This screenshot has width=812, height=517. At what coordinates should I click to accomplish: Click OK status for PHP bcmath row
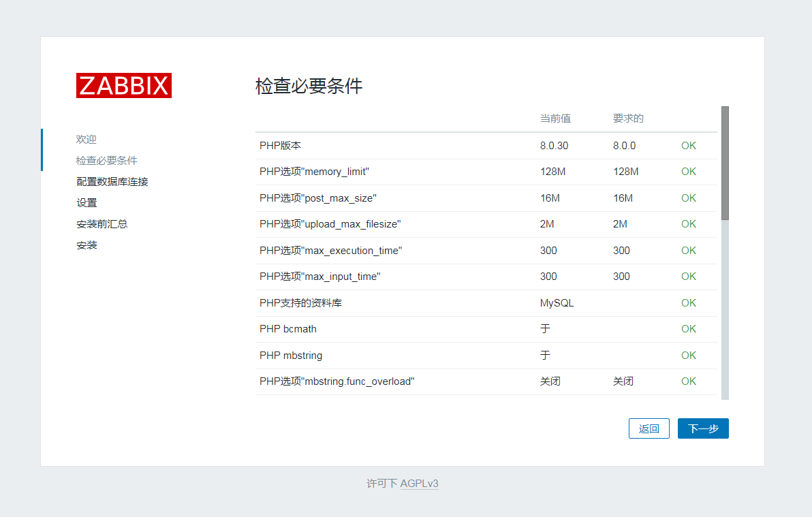[689, 329]
